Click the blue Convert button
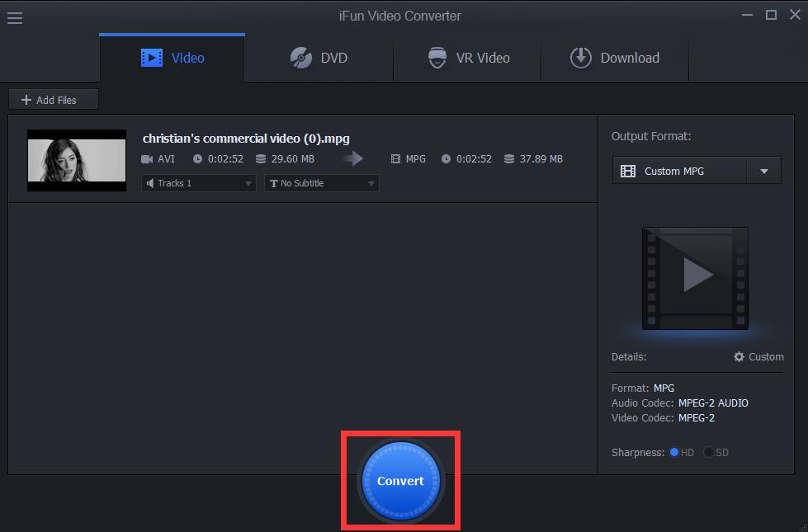 coord(400,481)
